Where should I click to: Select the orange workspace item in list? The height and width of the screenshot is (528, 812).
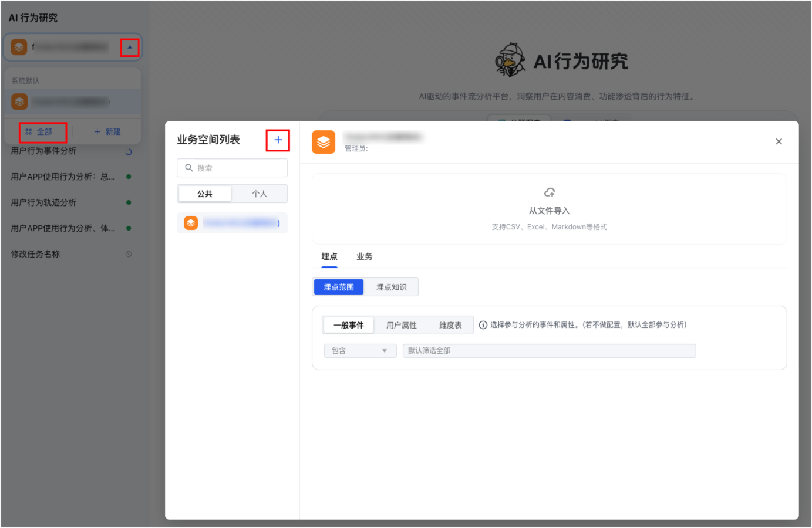[233, 223]
